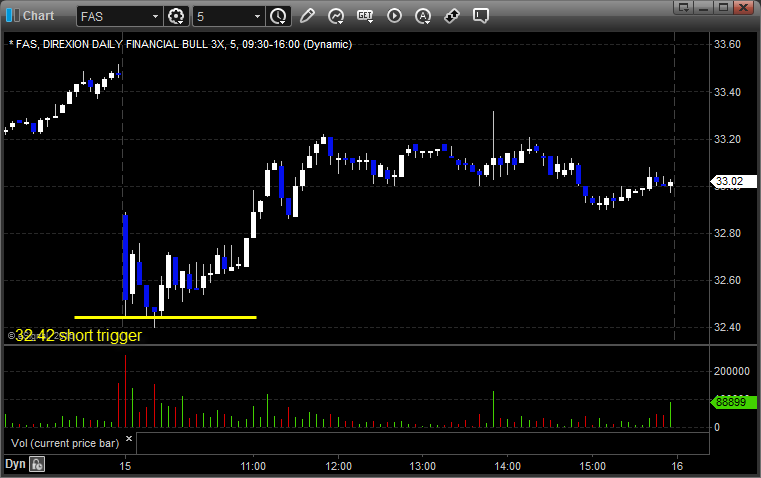
Task: Open the GET tools menu
Action: [365, 16]
